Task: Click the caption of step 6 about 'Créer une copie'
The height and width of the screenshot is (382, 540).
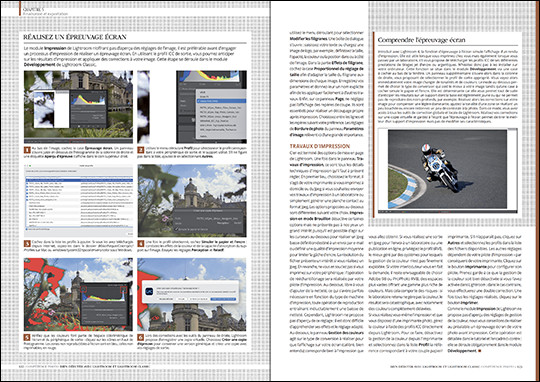Action: (x=192, y=341)
